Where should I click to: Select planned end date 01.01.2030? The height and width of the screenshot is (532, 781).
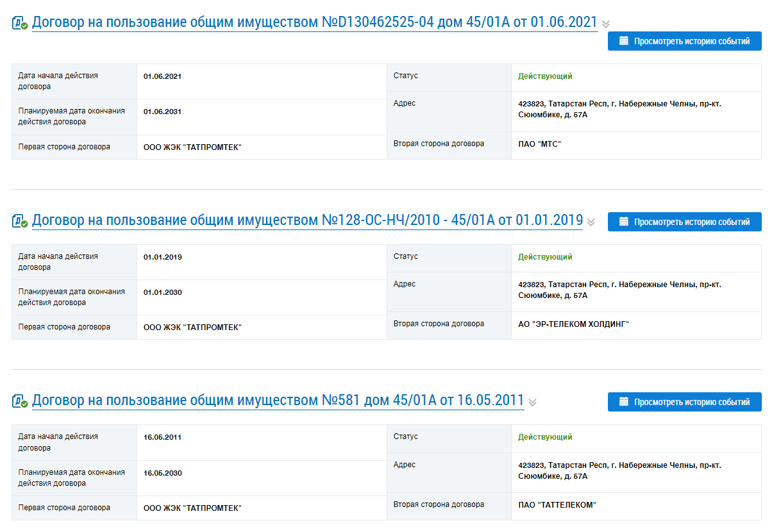click(163, 292)
